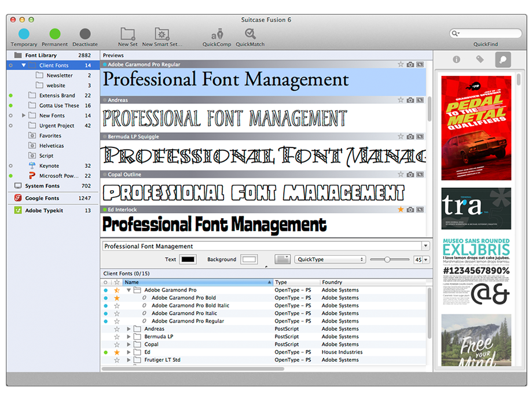The height and width of the screenshot is (405, 532).
Task: Sort by the favorite star column header
Action: click(117, 282)
